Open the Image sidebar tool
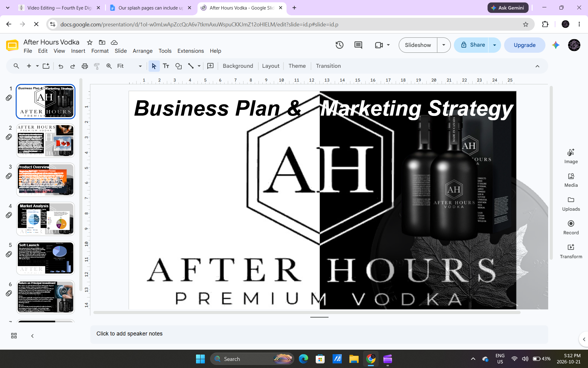The height and width of the screenshot is (368, 588). [571, 156]
